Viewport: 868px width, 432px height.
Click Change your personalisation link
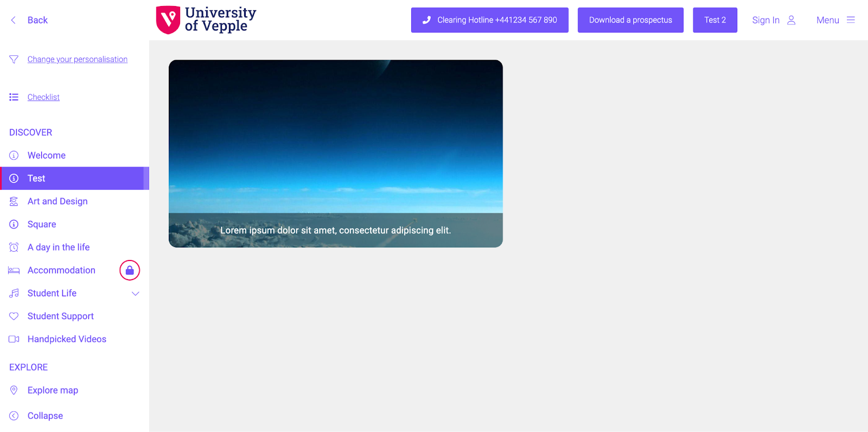(78, 59)
